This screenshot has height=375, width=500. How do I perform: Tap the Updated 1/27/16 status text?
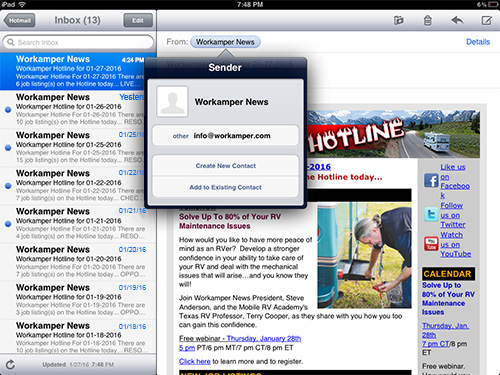pos(78,365)
